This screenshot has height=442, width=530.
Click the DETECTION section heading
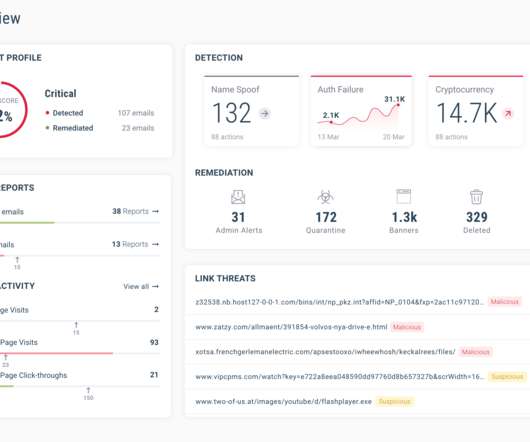[x=219, y=58]
